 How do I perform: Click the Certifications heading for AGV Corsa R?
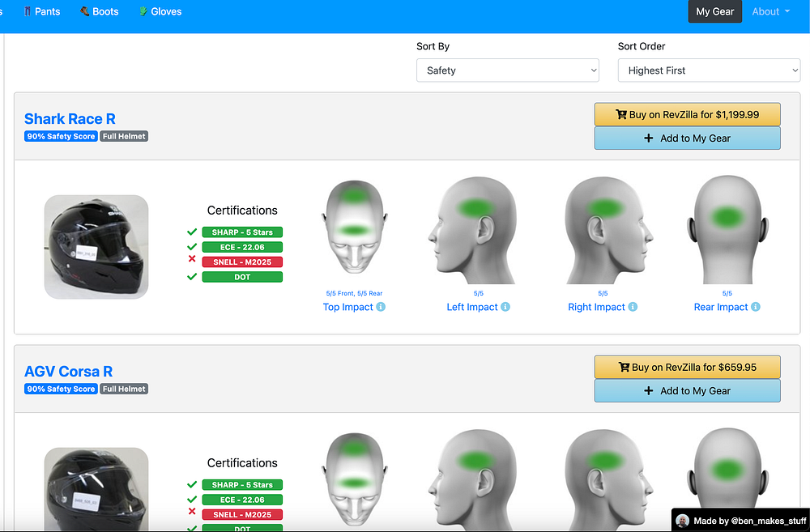[242, 463]
